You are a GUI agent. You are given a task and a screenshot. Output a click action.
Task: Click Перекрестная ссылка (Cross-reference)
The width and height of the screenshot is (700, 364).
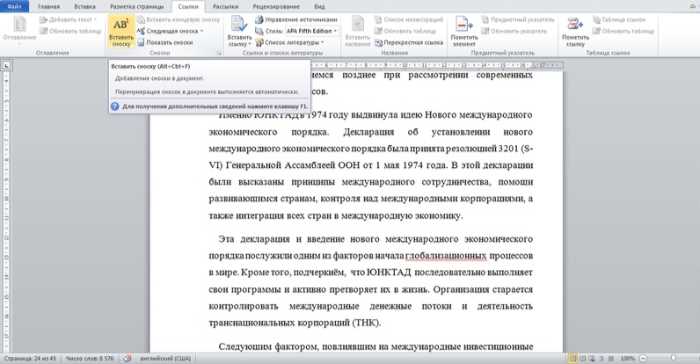click(409, 42)
